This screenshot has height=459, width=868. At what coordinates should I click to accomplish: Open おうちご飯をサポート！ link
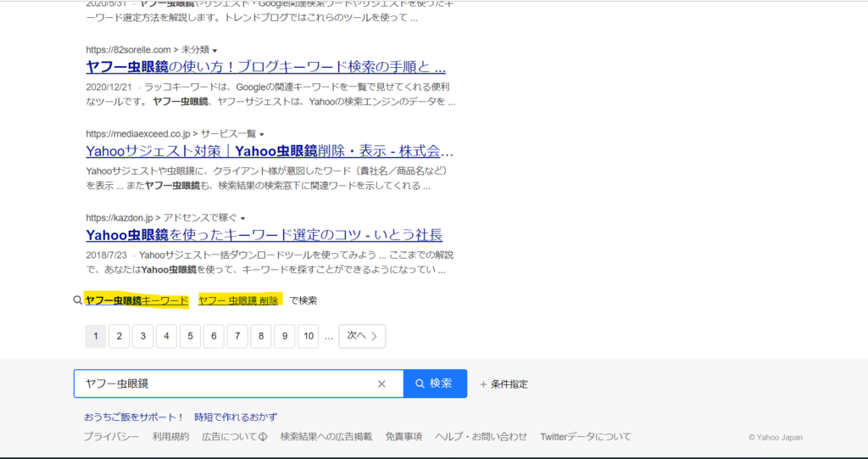point(134,417)
